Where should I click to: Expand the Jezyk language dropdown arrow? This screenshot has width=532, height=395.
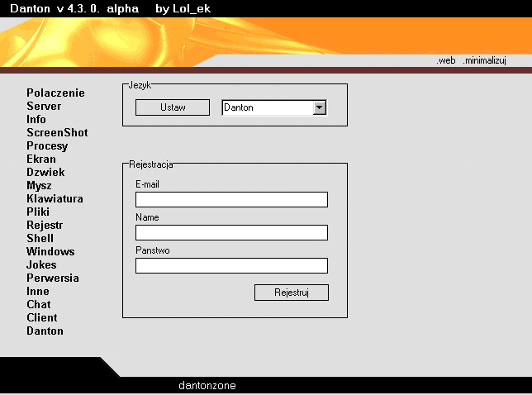pos(320,107)
